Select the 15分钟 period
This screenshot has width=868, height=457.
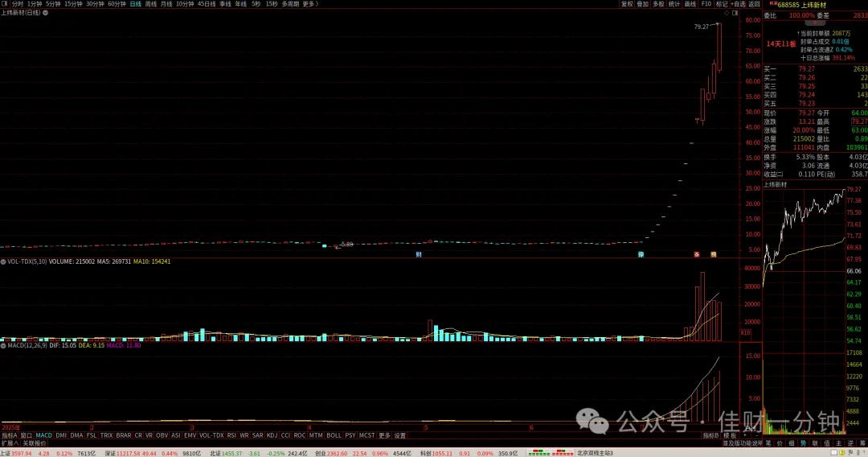pyautogui.click(x=73, y=4)
